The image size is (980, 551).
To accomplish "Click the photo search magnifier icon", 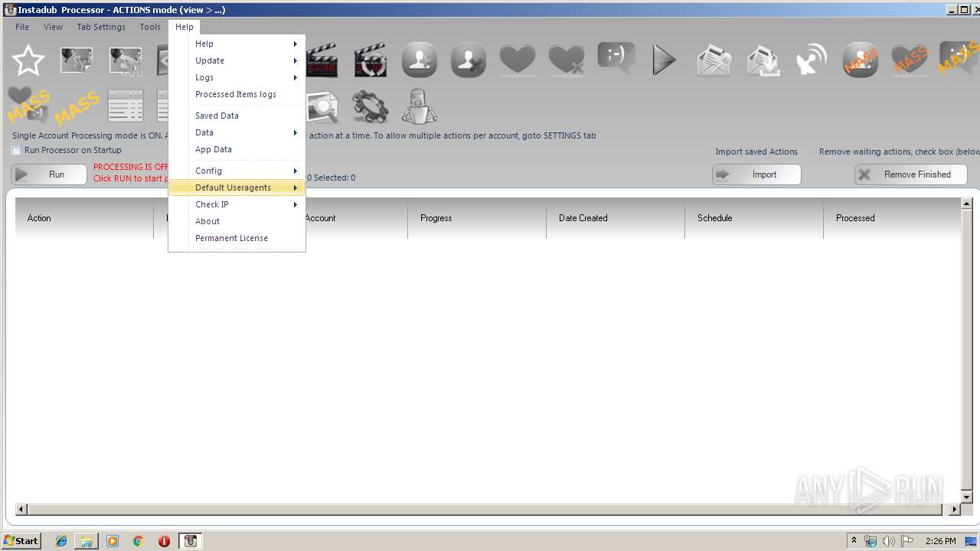I will tap(322, 107).
